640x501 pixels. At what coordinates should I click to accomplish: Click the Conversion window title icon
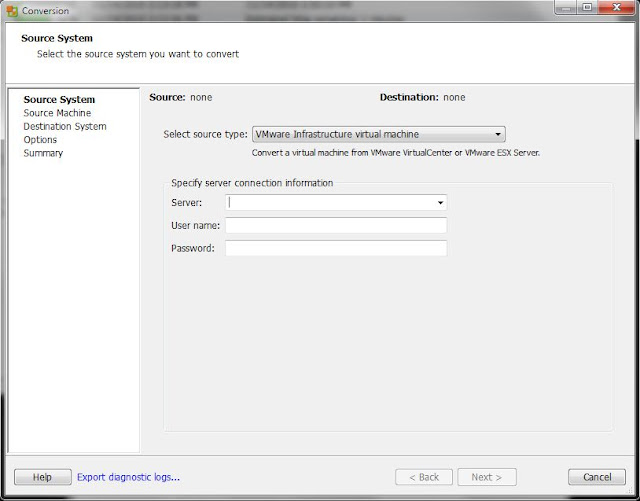pos(12,11)
